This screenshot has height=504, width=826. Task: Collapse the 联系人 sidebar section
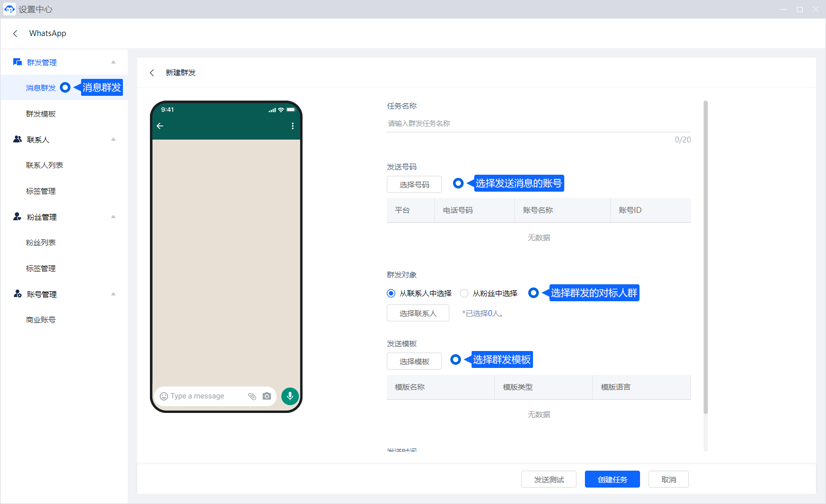pos(113,140)
